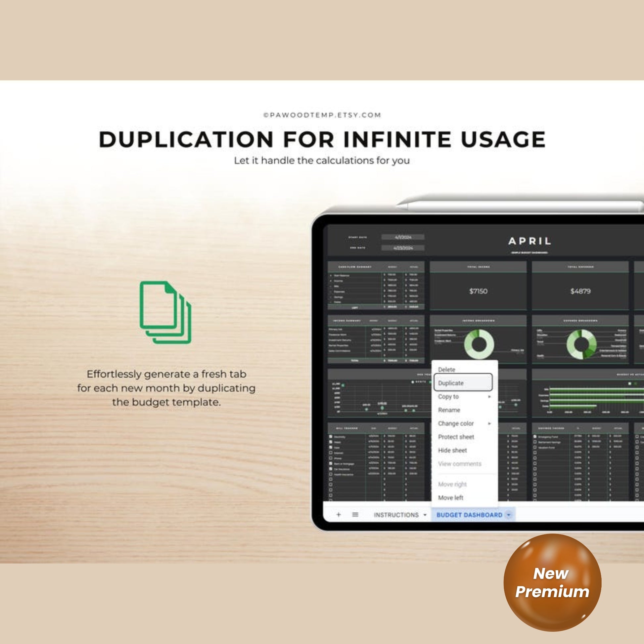The height and width of the screenshot is (644, 644).
Task: Click the expense breakdown donut chart
Action: [582, 344]
